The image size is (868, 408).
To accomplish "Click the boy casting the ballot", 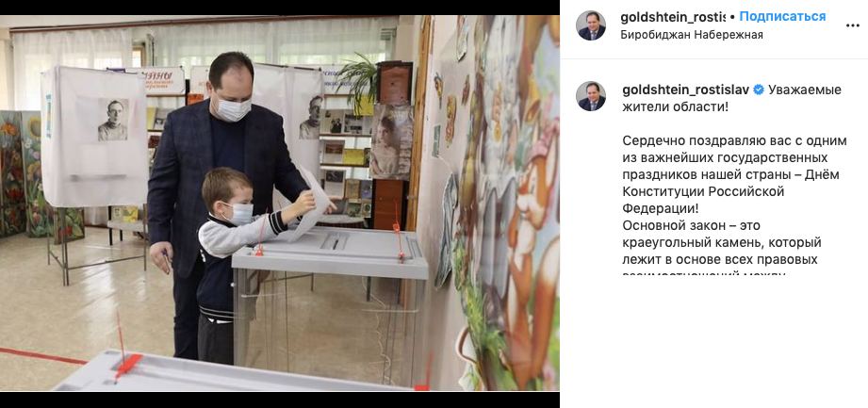I will pyautogui.click(x=241, y=260).
